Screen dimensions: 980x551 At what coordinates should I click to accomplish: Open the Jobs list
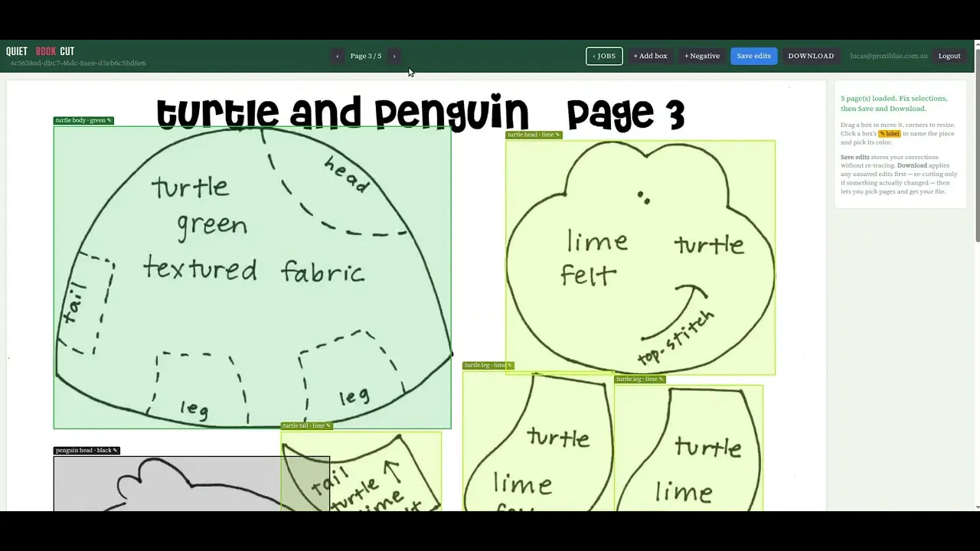click(604, 56)
